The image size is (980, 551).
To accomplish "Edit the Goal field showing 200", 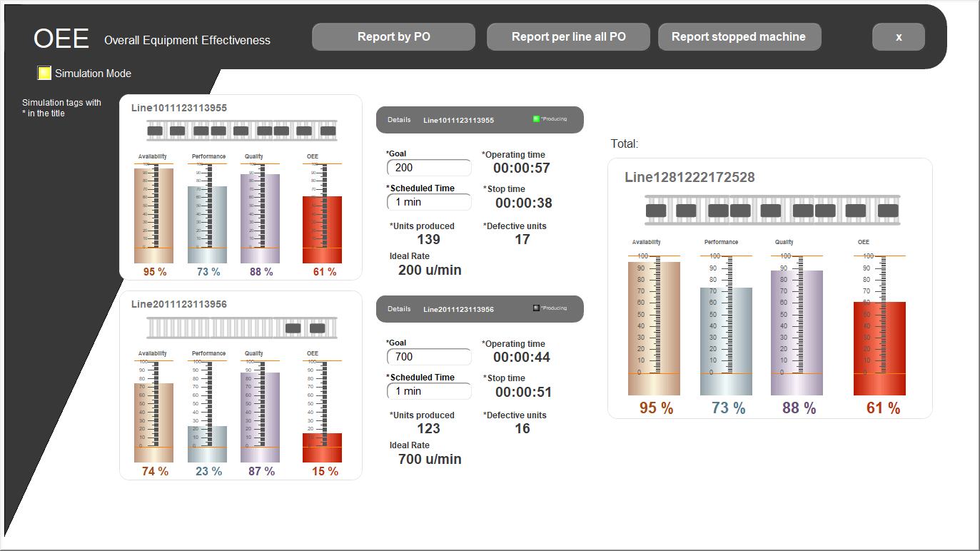I will (429, 168).
